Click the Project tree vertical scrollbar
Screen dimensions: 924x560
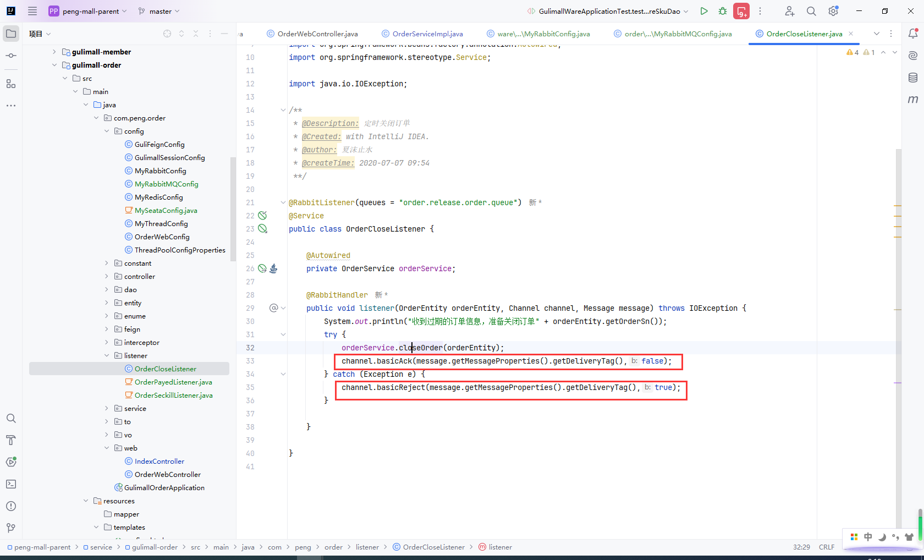point(233,209)
